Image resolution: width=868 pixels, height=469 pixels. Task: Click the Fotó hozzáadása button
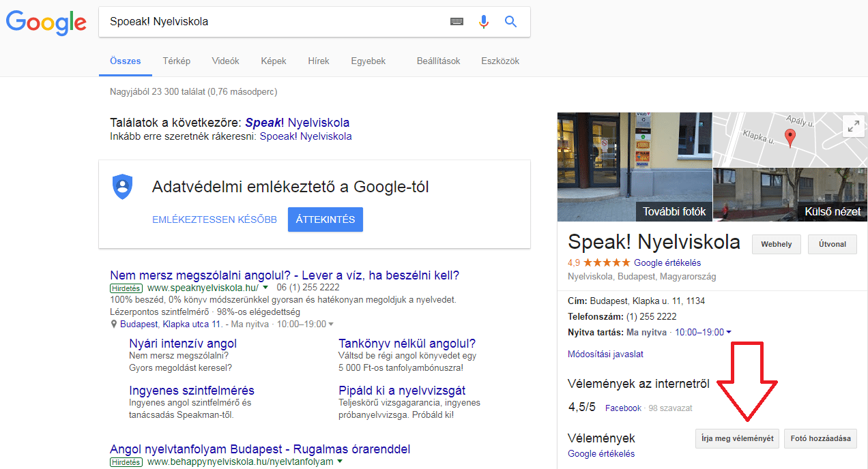pyautogui.click(x=820, y=438)
